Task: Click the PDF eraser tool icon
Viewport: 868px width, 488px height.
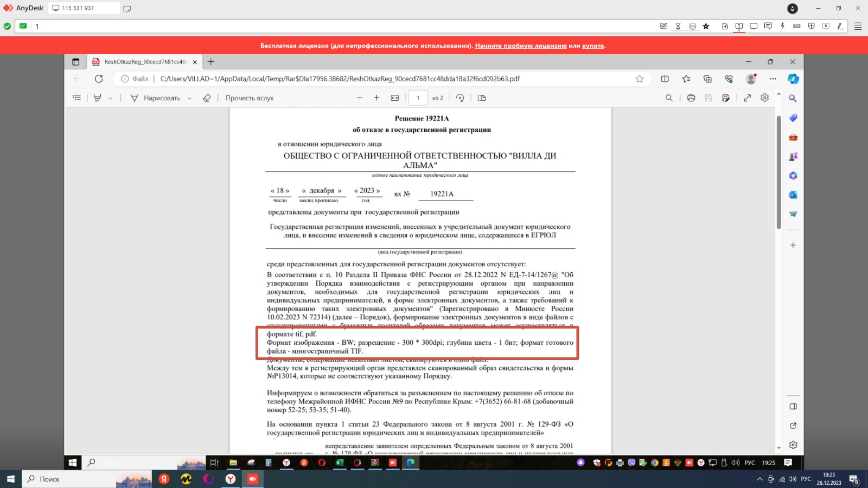Action: (207, 98)
